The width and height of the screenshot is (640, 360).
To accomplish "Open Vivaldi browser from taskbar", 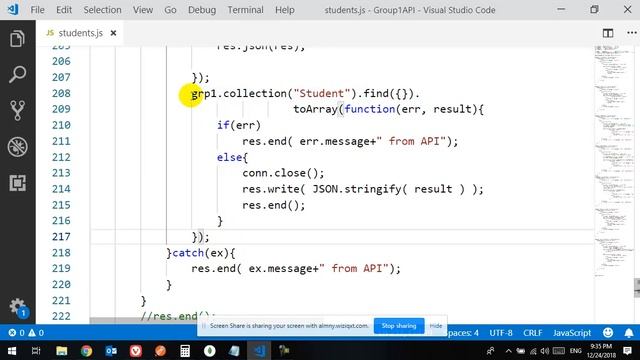I will (x=136, y=351).
